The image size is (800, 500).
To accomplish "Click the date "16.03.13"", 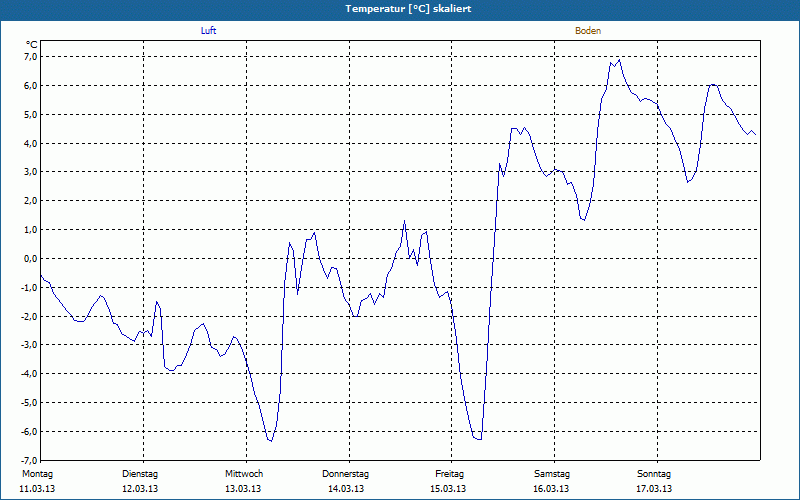I will point(551,489).
